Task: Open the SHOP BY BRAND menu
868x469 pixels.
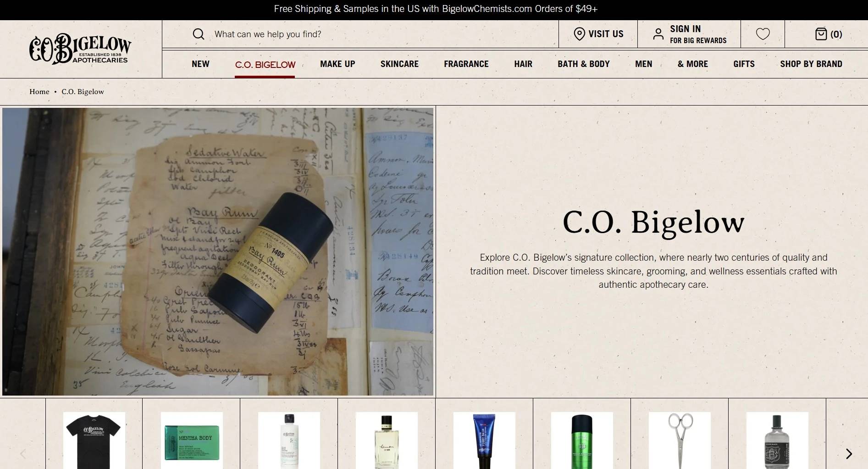Action: (x=811, y=64)
